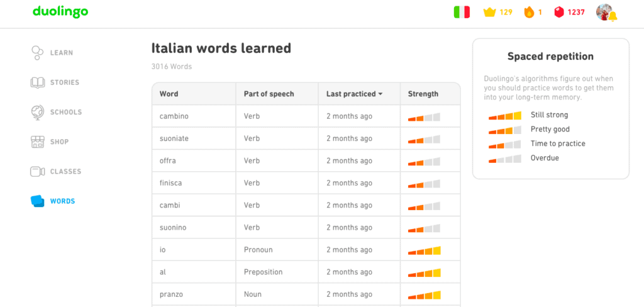The image size is (644, 307).
Task: Click the Classes camera icon
Action: pyautogui.click(x=37, y=171)
